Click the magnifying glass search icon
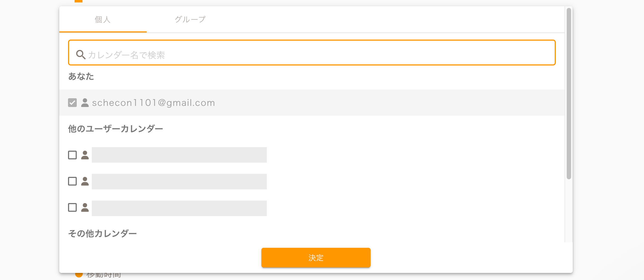Image resolution: width=644 pixels, height=280 pixels. click(81, 55)
